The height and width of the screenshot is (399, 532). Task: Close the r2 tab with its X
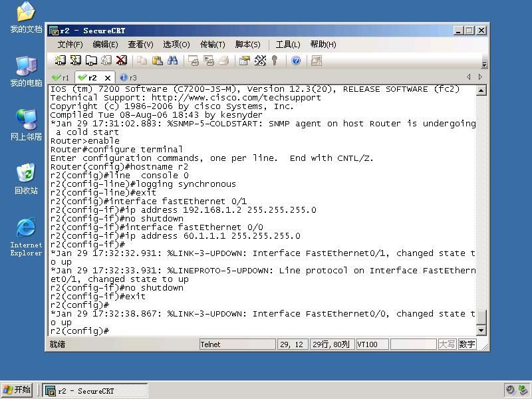pos(108,78)
